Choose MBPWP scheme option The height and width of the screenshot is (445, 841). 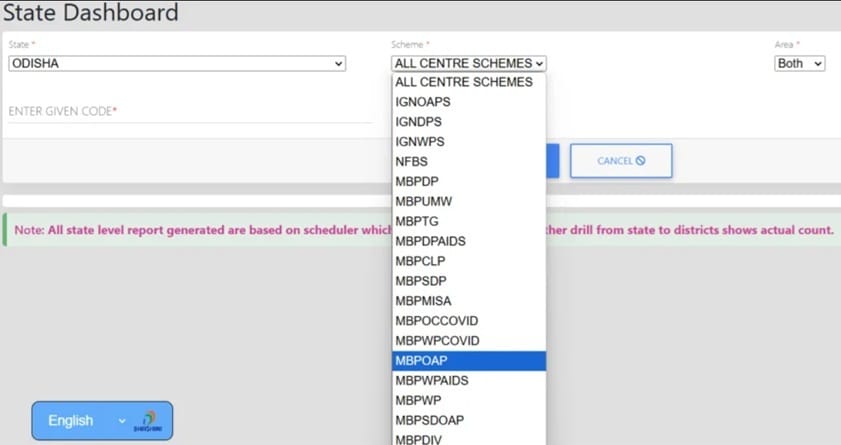click(x=469, y=400)
